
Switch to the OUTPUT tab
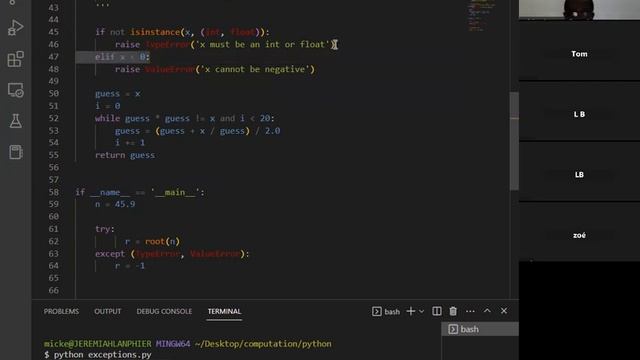tap(108, 311)
